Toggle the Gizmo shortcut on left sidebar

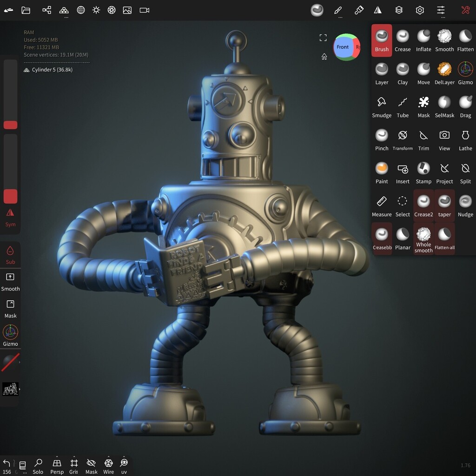pos(10,336)
